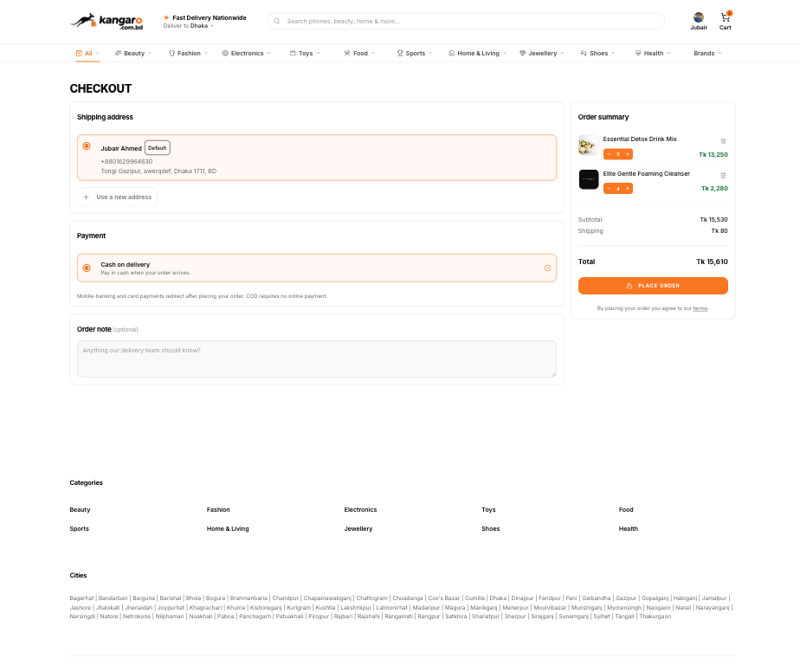Click the PLACE ORDER button
Viewport: 800px width, 672px height.
tap(653, 286)
